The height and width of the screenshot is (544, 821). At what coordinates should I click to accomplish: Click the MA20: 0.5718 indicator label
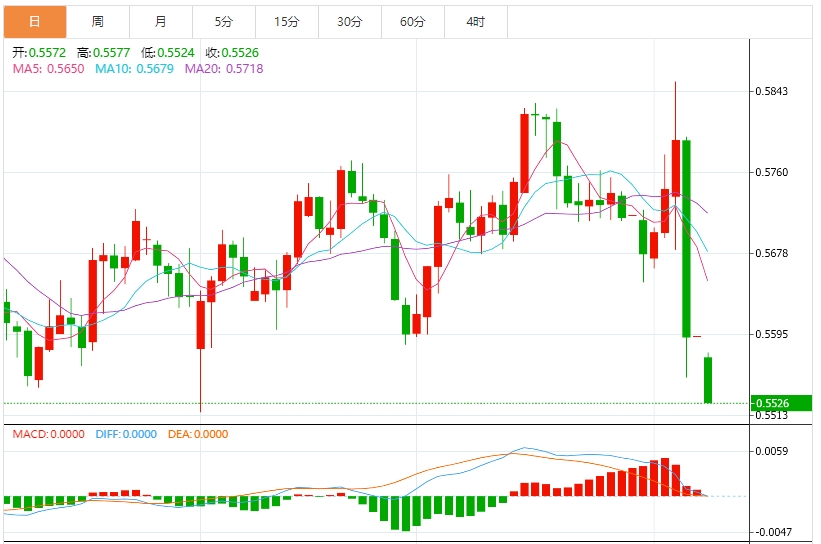pyautogui.click(x=224, y=69)
